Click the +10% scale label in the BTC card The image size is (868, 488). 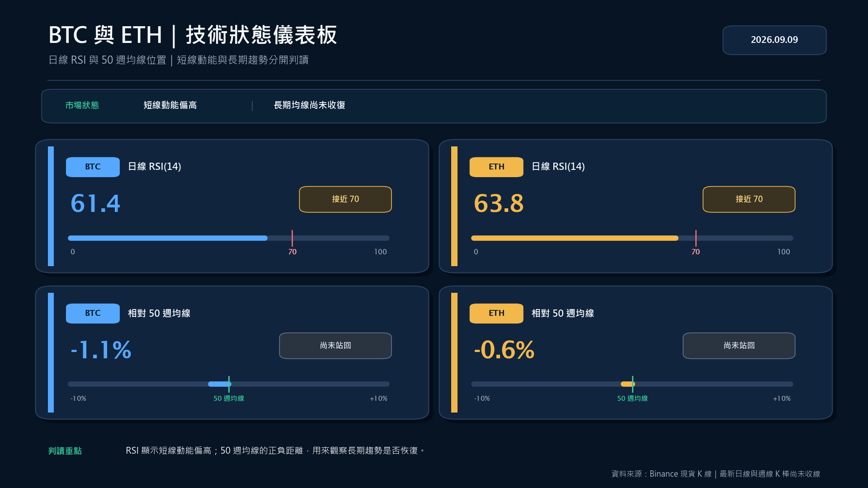(x=378, y=399)
